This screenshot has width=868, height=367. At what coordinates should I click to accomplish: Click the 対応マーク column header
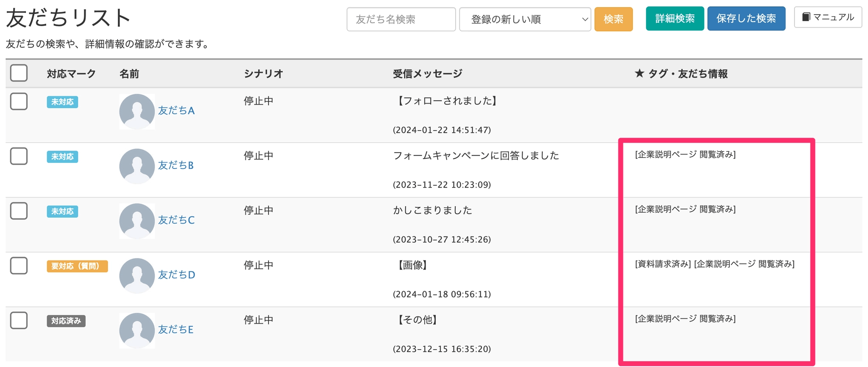coord(71,74)
